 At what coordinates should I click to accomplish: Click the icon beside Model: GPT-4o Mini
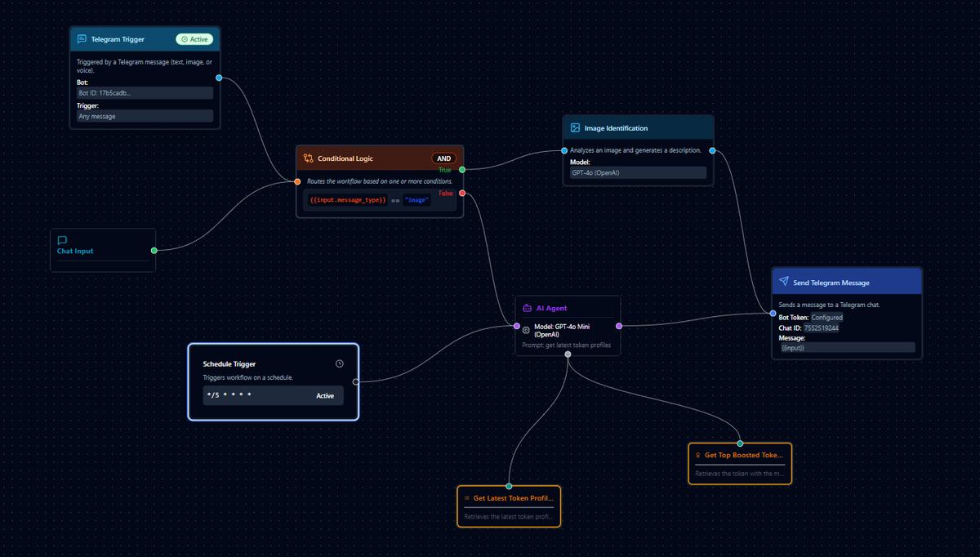(x=527, y=330)
